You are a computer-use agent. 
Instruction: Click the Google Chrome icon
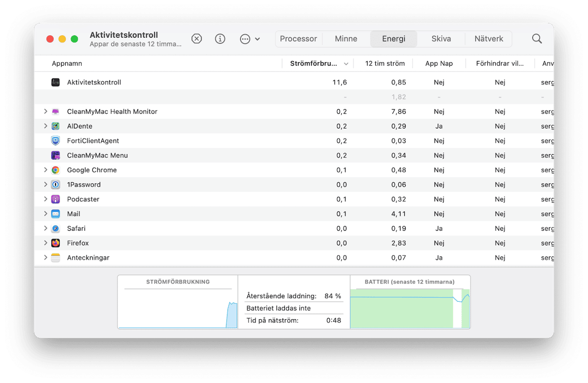(56, 170)
